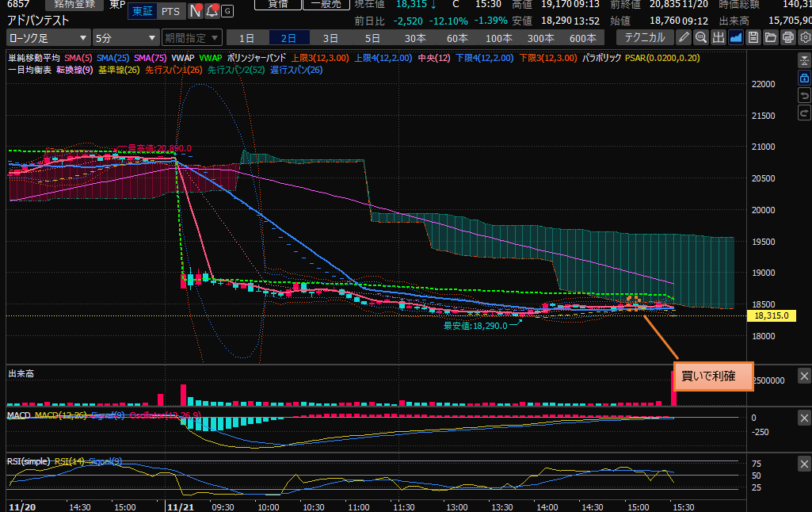Open the 期間指定 period dropdown
Image resolution: width=812 pixels, height=512 pixels.
click(190, 37)
